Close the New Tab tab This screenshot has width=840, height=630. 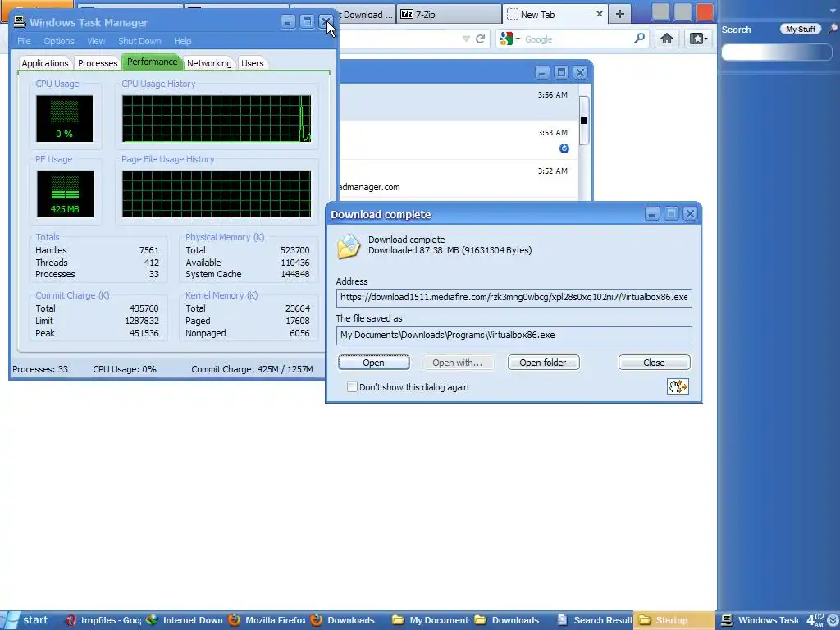coord(600,15)
